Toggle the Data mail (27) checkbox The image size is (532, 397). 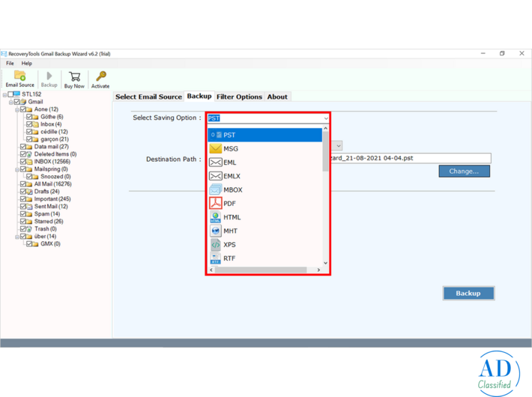coord(23,147)
